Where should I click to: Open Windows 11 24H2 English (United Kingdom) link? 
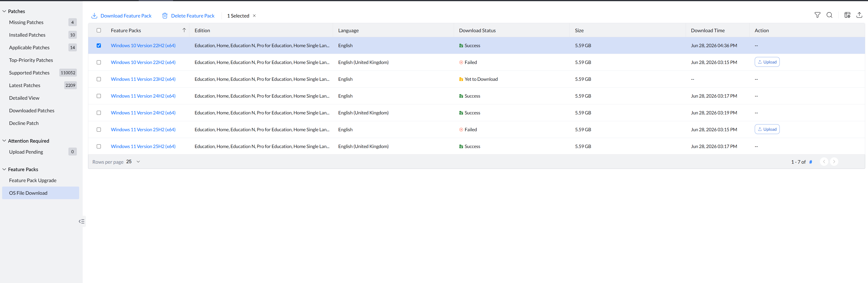[x=143, y=113]
